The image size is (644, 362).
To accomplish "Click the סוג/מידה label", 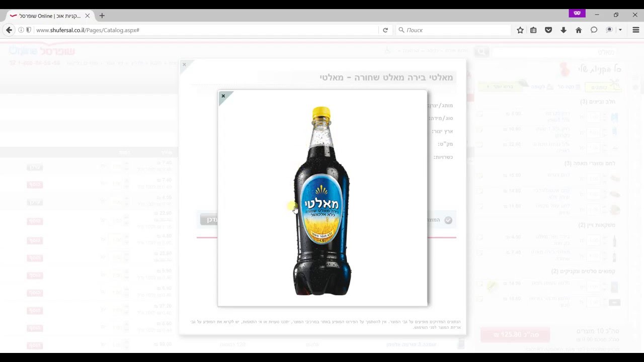I will 441,118.
